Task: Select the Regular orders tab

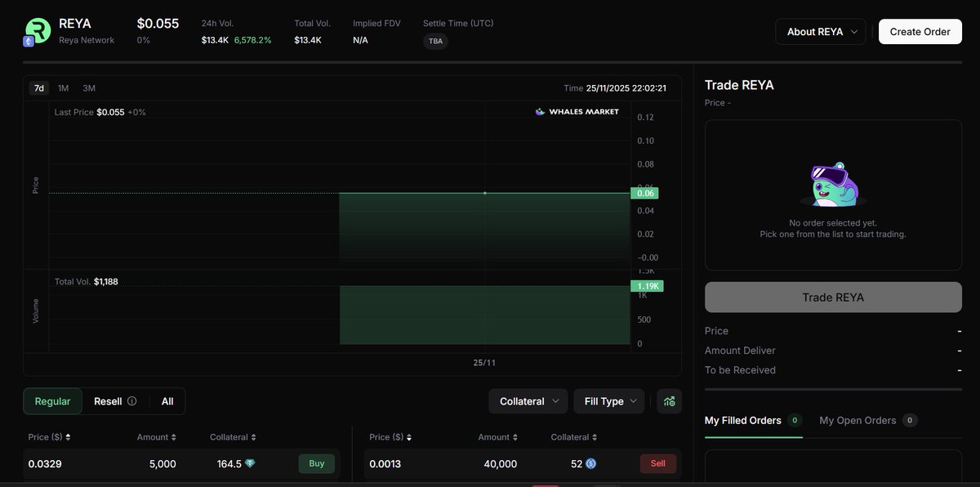Action: coord(53,401)
